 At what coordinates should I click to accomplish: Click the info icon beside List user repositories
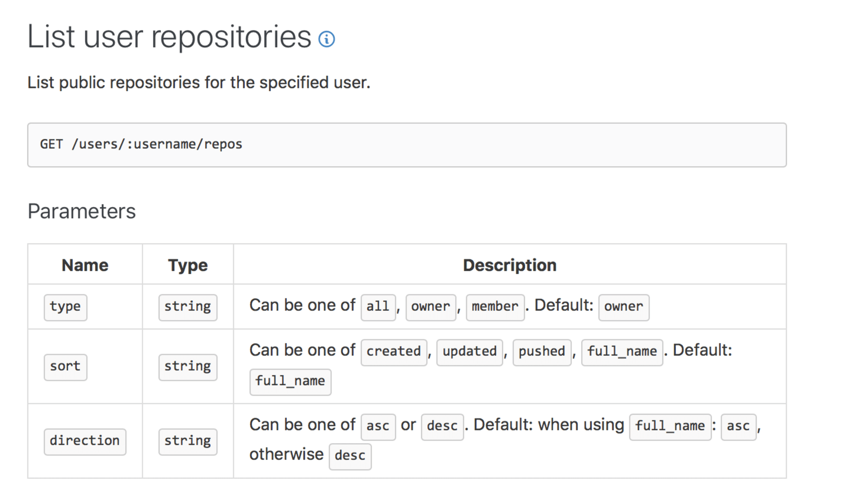327,39
